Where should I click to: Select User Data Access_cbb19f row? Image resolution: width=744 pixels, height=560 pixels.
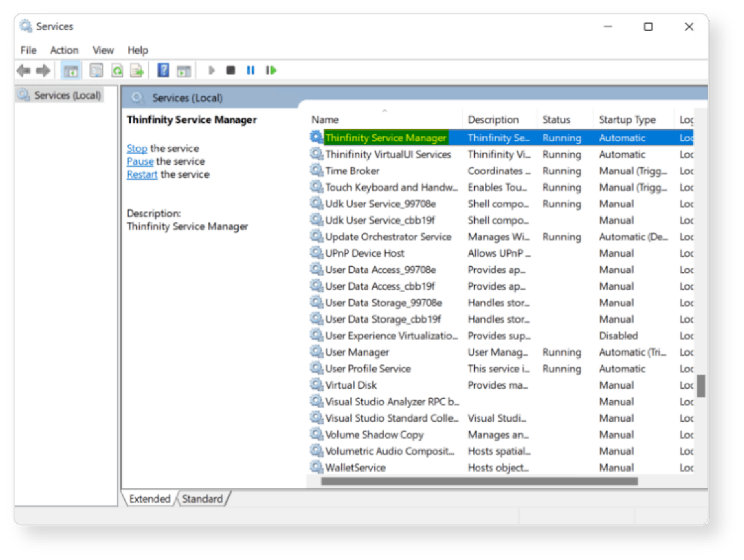[501, 286]
